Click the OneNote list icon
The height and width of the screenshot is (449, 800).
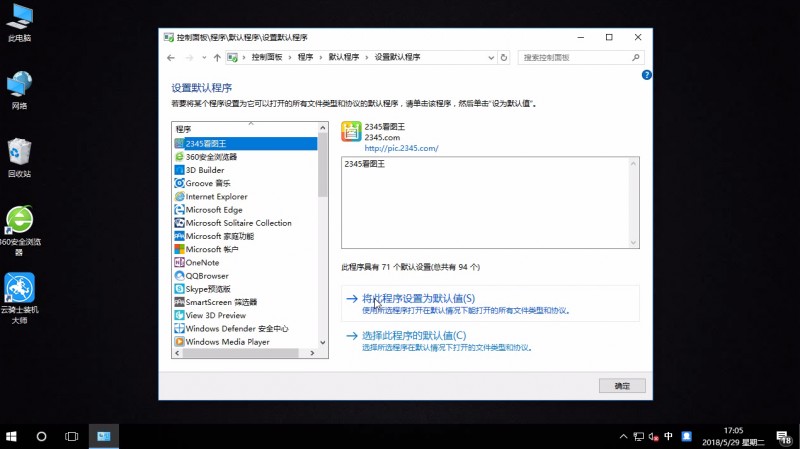click(x=179, y=262)
